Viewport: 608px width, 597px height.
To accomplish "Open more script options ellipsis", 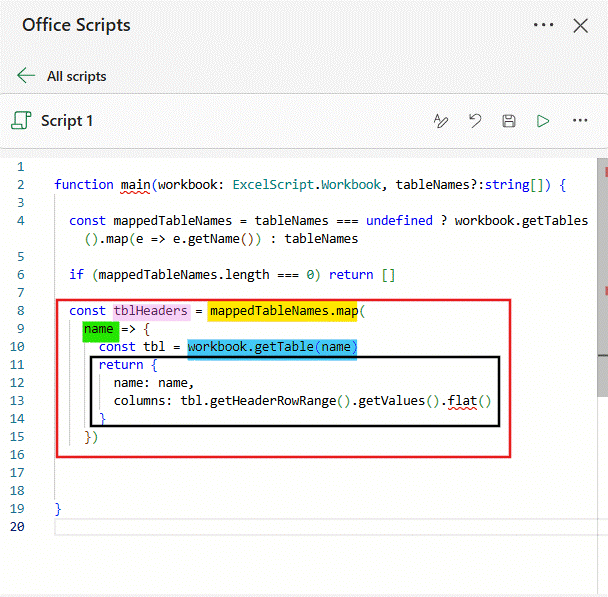I will (580, 121).
